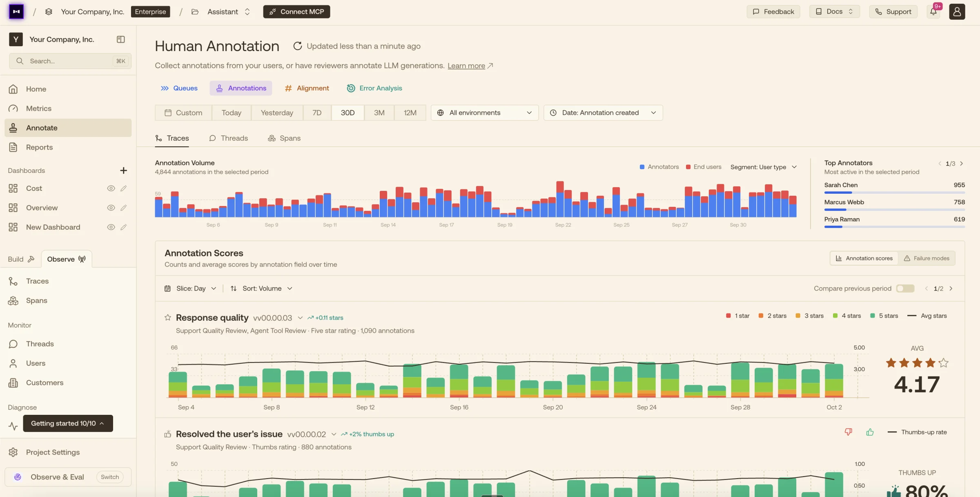Open the Slice: Day dropdown
The image size is (980, 497).
[x=190, y=289]
